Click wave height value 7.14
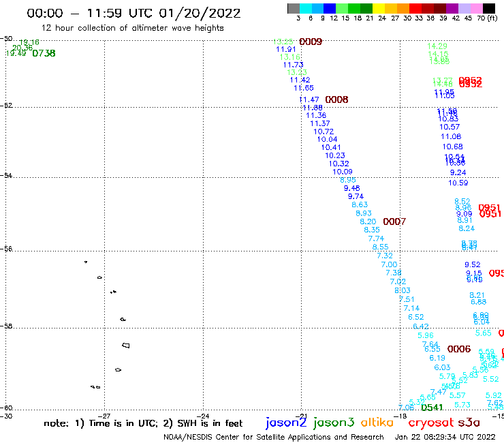Screen dimensions: 504x443 coord(411,308)
